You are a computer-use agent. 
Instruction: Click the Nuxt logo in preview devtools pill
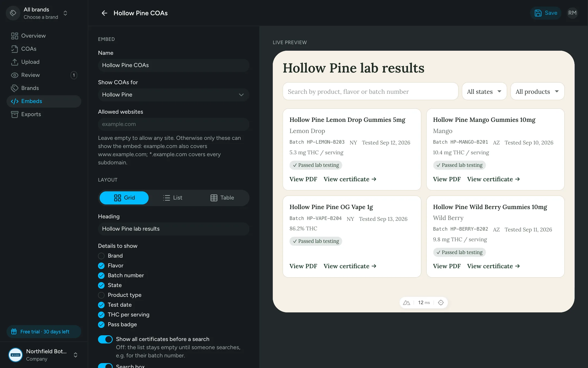click(406, 303)
